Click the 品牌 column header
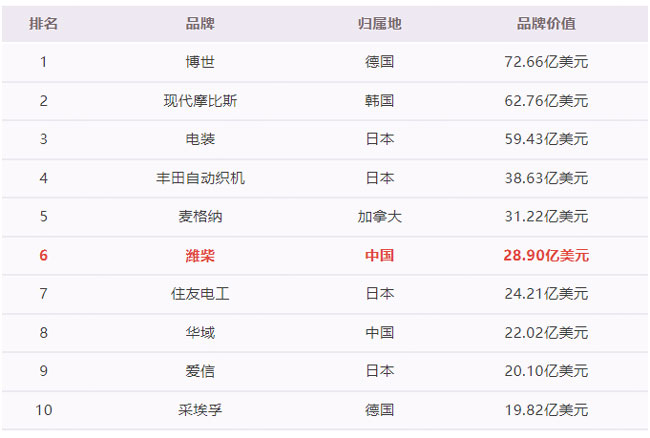Viewport: 650px width, 438px height. click(200, 23)
